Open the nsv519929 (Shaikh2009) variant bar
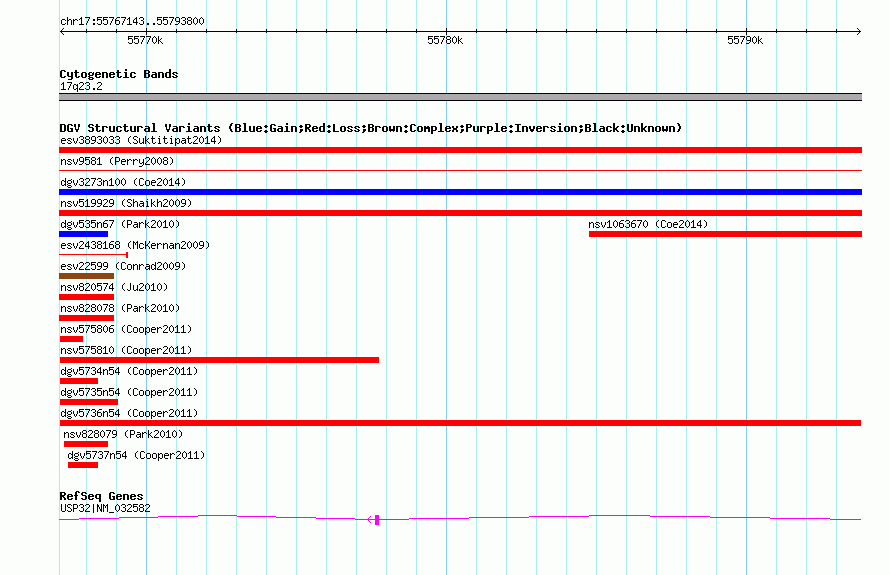890x575 pixels. [x=460, y=213]
